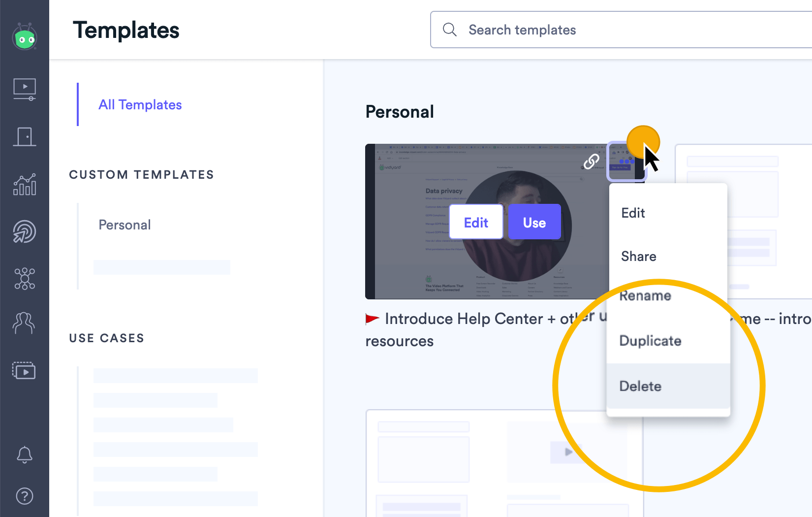Open the magnifying glass search icon

click(x=449, y=30)
